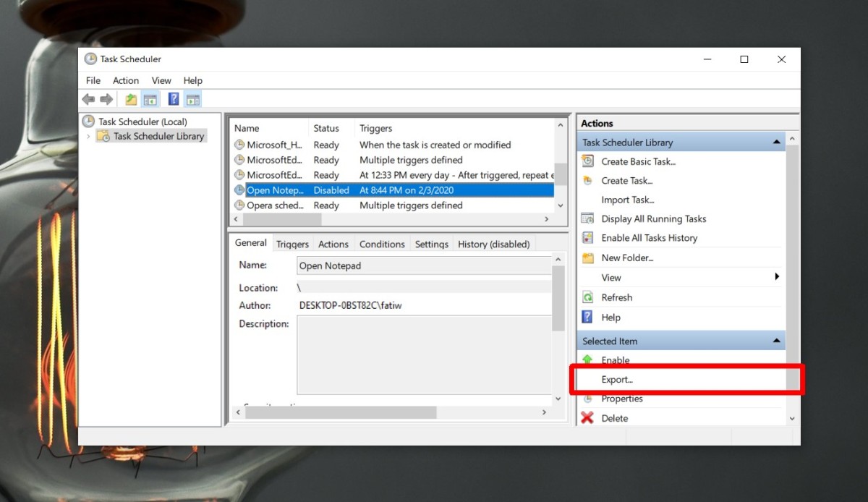Collapse the Task Scheduler Library actions section
The width and height of the screenshot is (868, 502).
click(777, 142)
